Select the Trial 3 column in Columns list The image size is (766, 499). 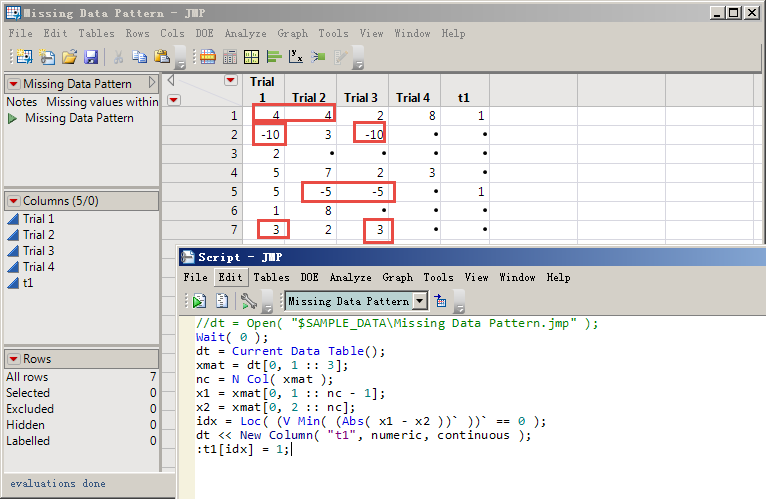tap(38, 251)
